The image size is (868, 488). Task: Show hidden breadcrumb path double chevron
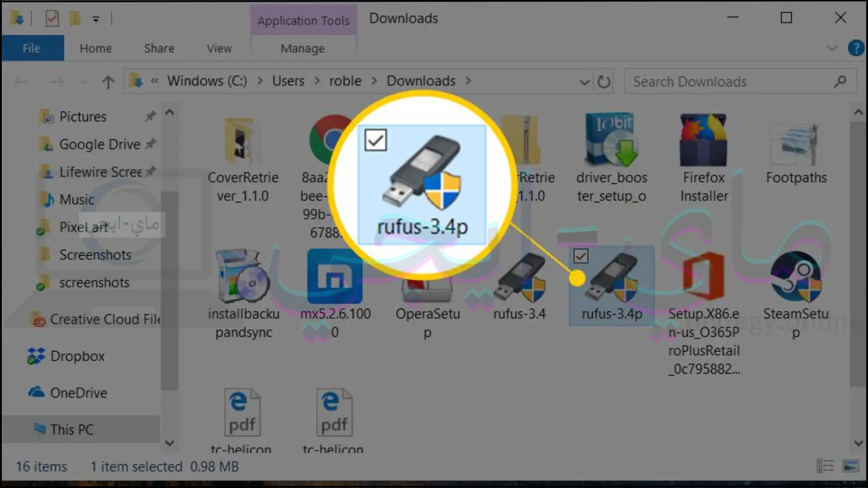(155, 81)
